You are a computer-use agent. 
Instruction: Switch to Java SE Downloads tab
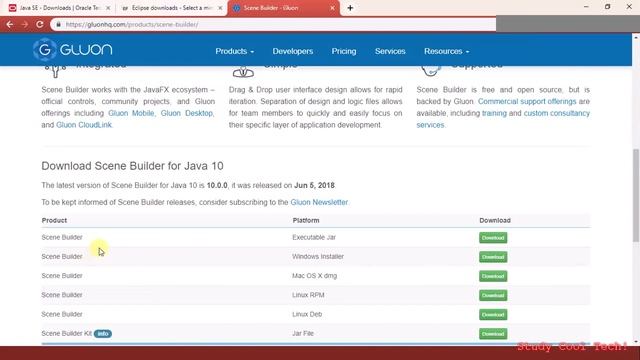click(58, 8)
